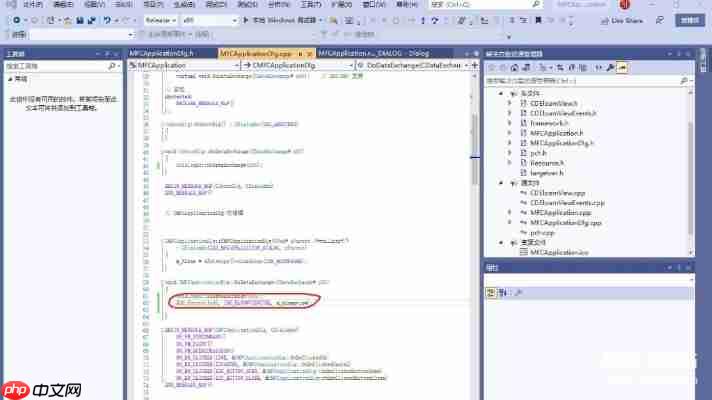Click the search magnifier in the toolbox panel
Image resolution: width=712 pixels, height=400 pixels.
click(x=112, y=66)
